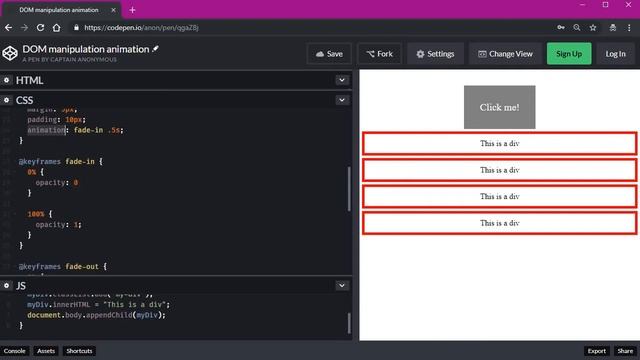The height and width of the screenshot is (360, 640).
Task: Click the password key icon in address bar
Action: coord(561,28)
